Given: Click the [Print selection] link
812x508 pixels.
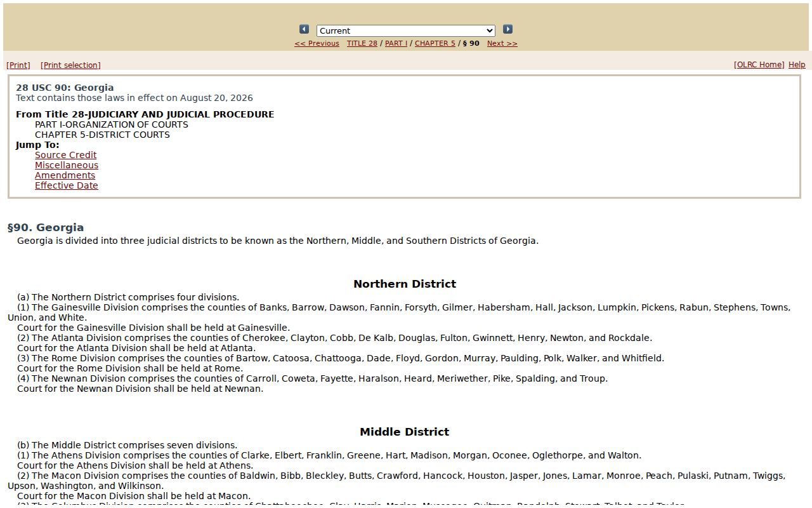Looking at the screenshot, I should [70, 65].
